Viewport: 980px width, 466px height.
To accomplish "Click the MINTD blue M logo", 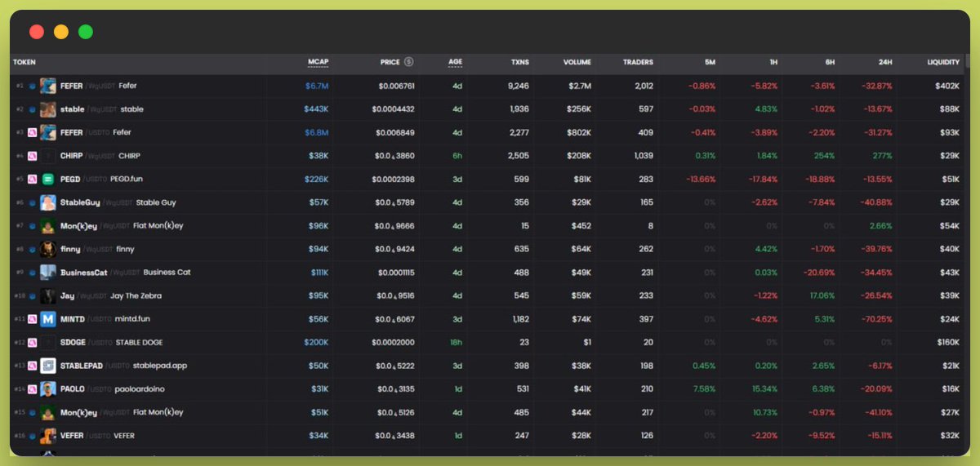I will point(48,319).
